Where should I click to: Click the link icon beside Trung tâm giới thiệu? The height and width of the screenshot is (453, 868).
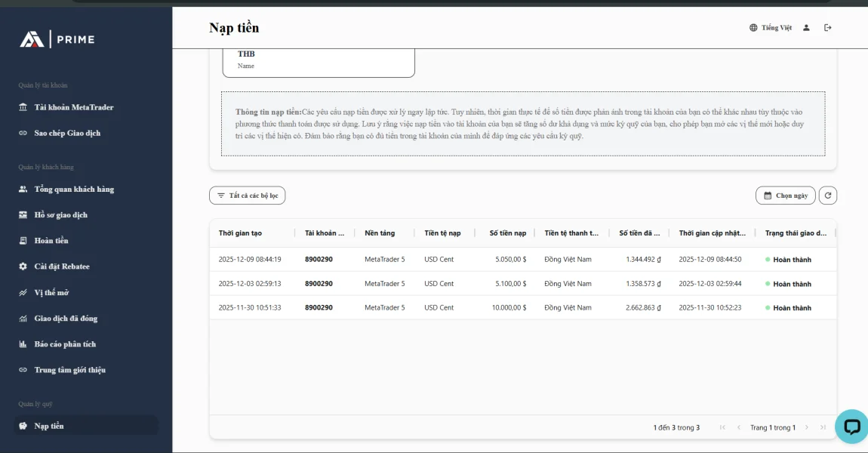(23, 370)
